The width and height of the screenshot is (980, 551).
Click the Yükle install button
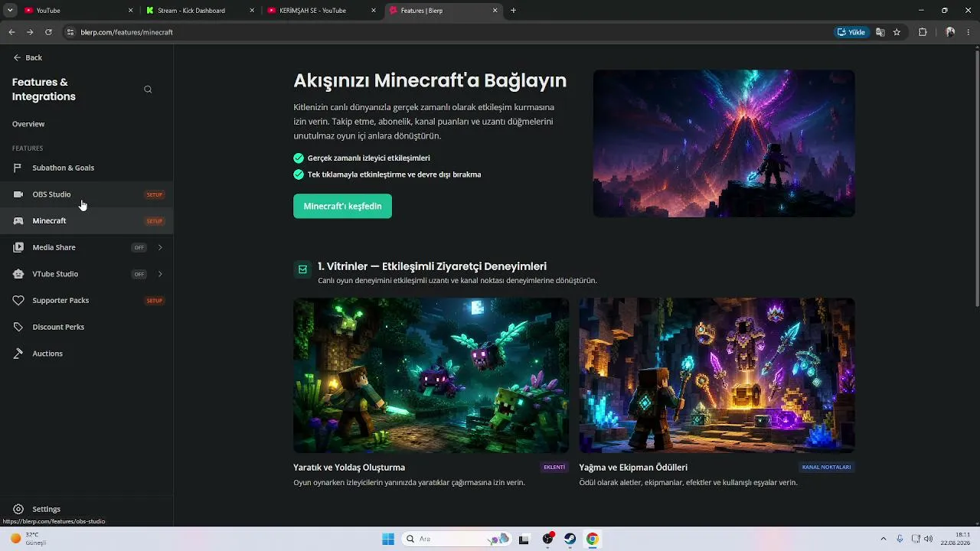(x=851, y=32)
